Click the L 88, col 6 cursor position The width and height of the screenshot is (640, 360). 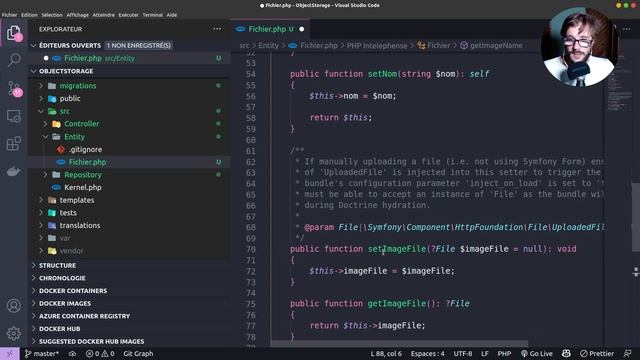click(386, 353)
